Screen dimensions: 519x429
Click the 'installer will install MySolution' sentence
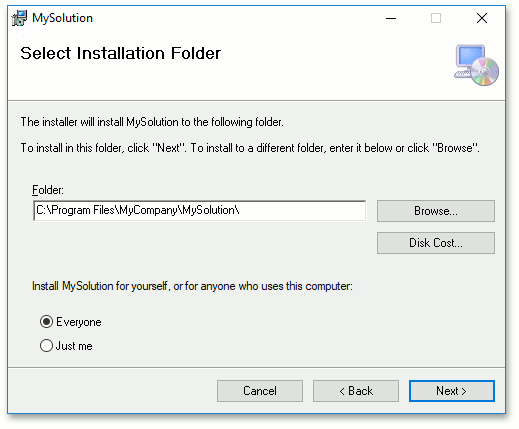pyautogui.click(x=152, y=122)
